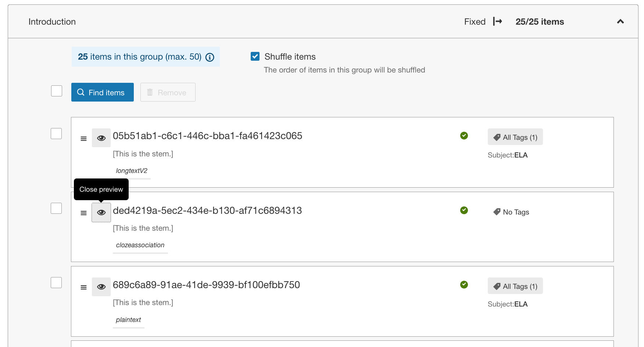This screenshot has width=644, height=347.
Task: Open info icon next to max. 50
Action: [210, 57]
